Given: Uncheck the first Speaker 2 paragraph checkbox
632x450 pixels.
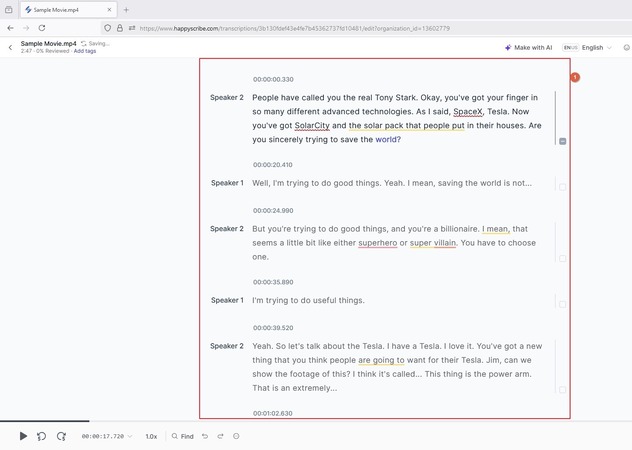Looking at the screenshot, I should click(x=563, y=141).
